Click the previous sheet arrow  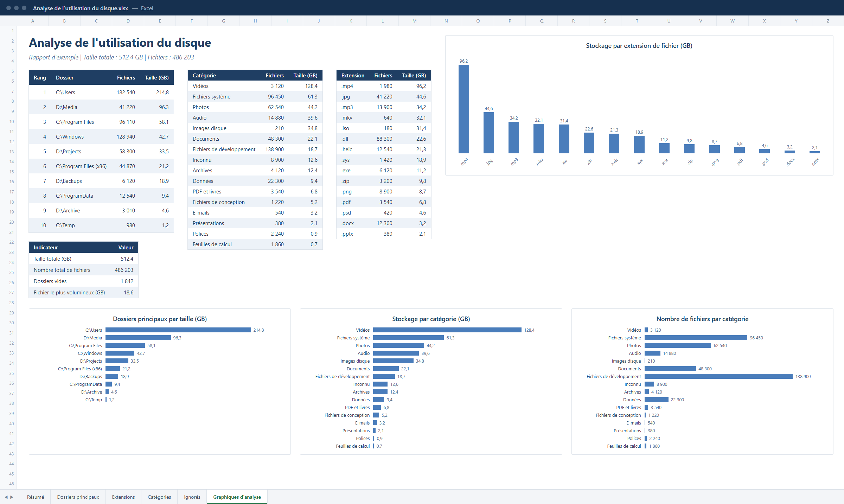click(x=6, y=497)
